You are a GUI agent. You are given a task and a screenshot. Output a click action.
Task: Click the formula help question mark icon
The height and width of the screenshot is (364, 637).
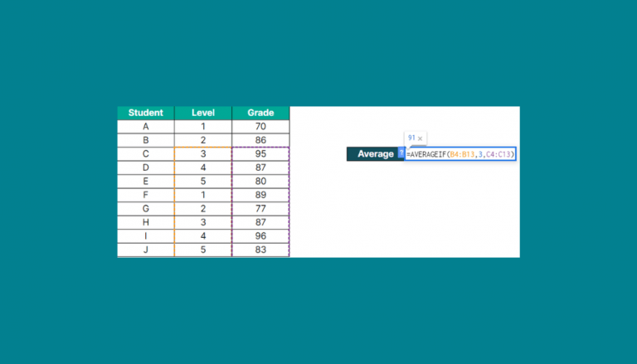point(401,153)
